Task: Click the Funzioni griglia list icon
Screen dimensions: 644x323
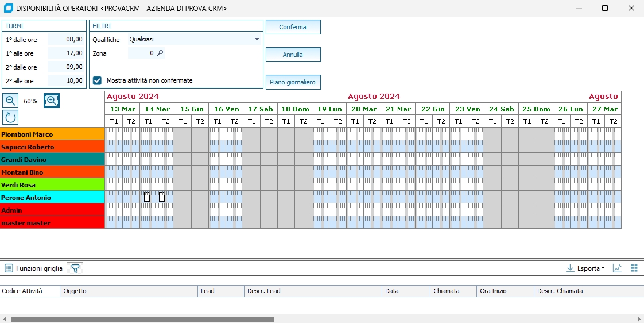Action: 9,268
